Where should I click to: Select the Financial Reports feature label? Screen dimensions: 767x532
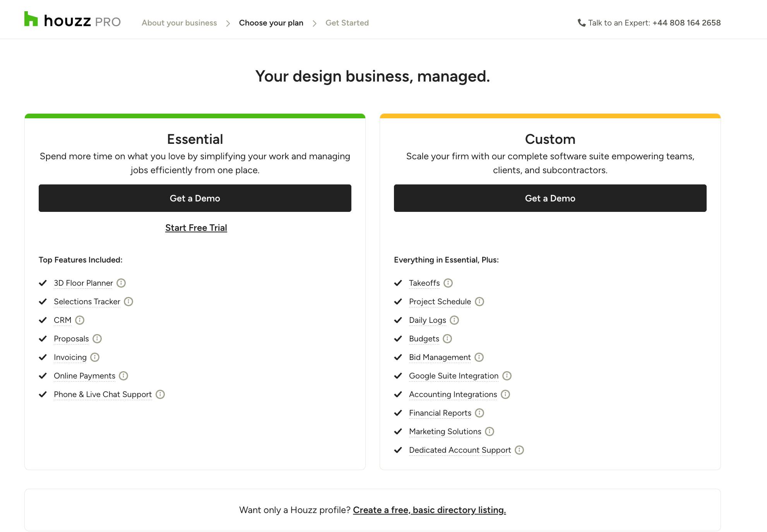click(440, 413)
